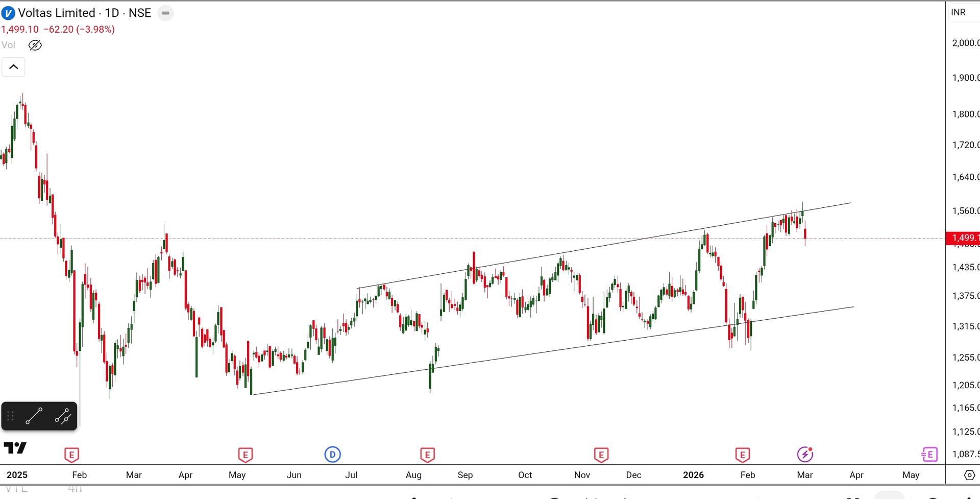The height and width of the screenshot is (499, 980).
Task: Toggle Vol indicator visibility eye icon
Action: coord(35,45)
